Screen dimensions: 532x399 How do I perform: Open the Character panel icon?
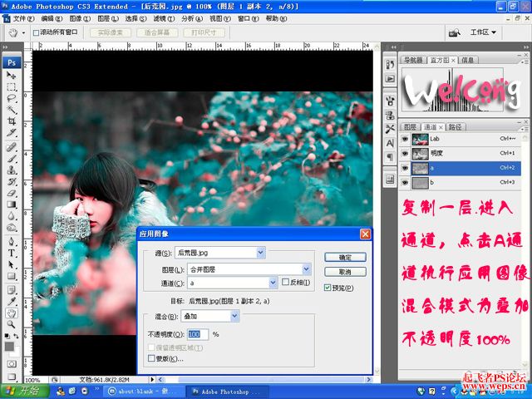tap(390, 143)
